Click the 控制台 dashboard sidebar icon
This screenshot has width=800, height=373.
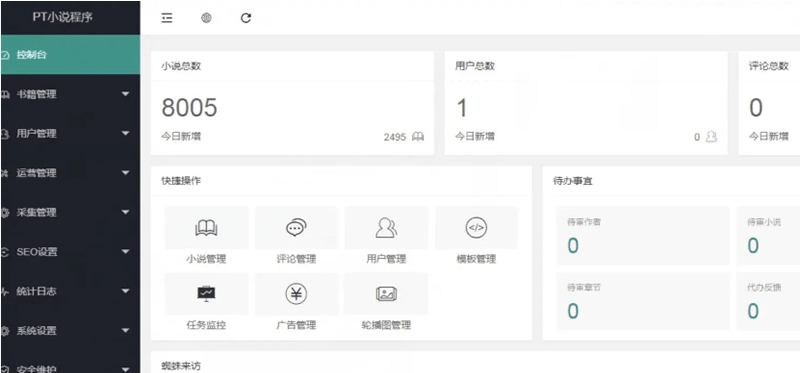pyautogui.click(x=5, y=55)
